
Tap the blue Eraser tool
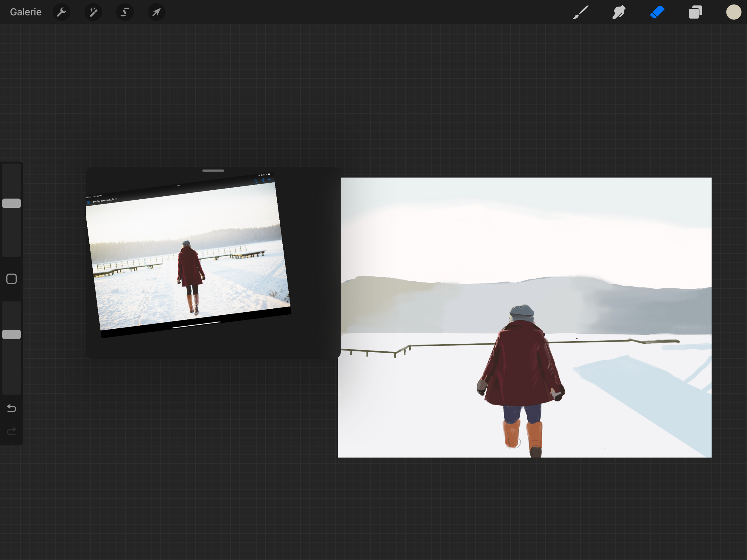click(657, 13)
